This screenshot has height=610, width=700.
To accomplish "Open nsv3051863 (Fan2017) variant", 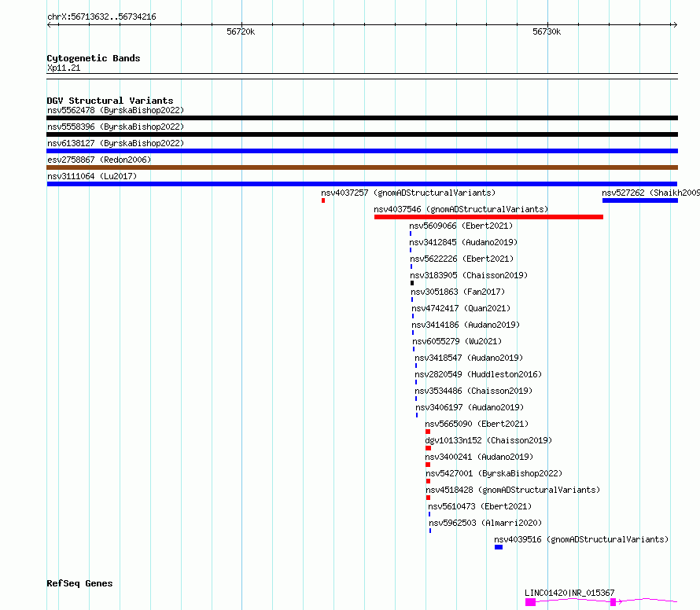I will click(458, 292).
